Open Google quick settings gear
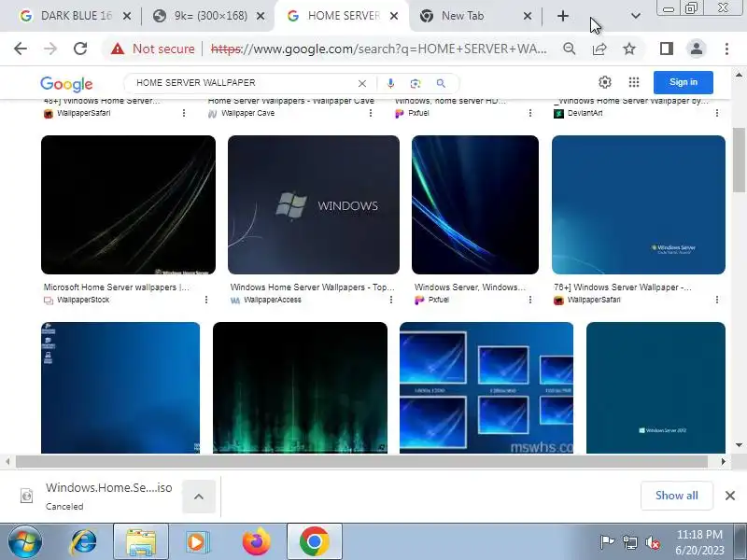The width and height of the screenshot is (747, 560). pos(604,82)
